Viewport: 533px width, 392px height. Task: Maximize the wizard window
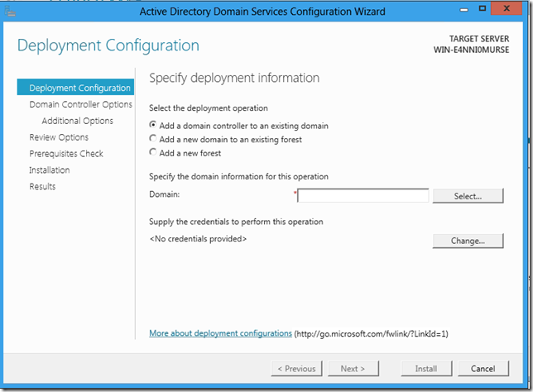[482, 8]
